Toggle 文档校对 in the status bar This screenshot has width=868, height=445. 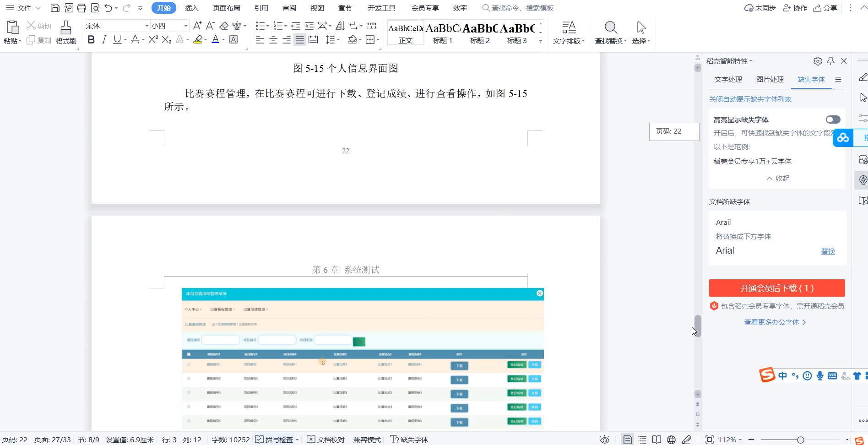click(326, 440)
